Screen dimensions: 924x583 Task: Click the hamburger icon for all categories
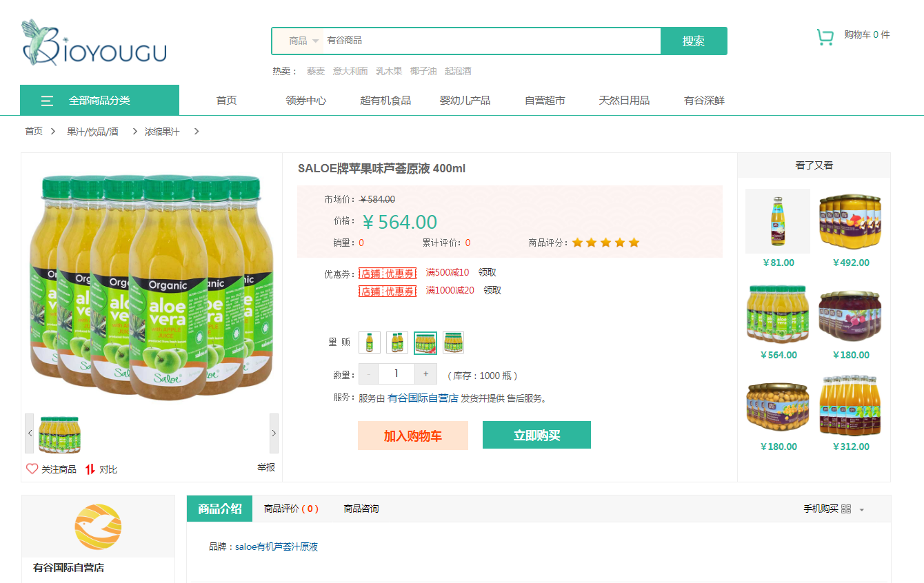pos(47,101)
